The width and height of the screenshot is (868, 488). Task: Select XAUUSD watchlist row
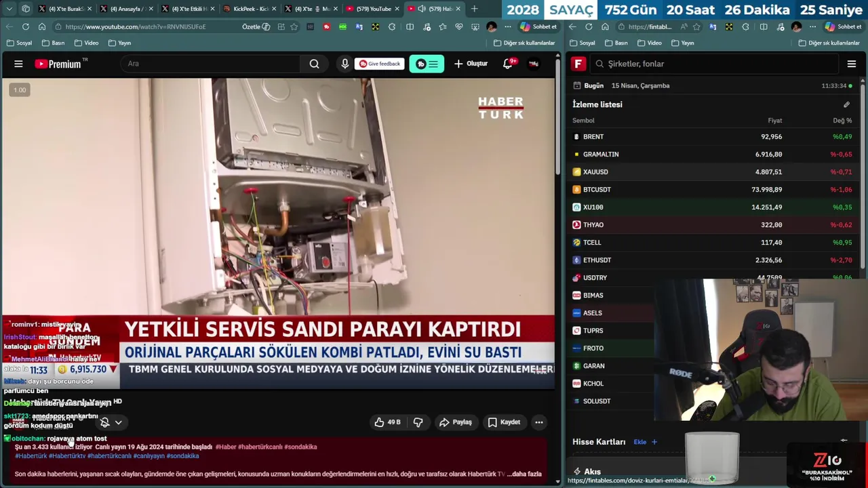click(x=712, y=171)
